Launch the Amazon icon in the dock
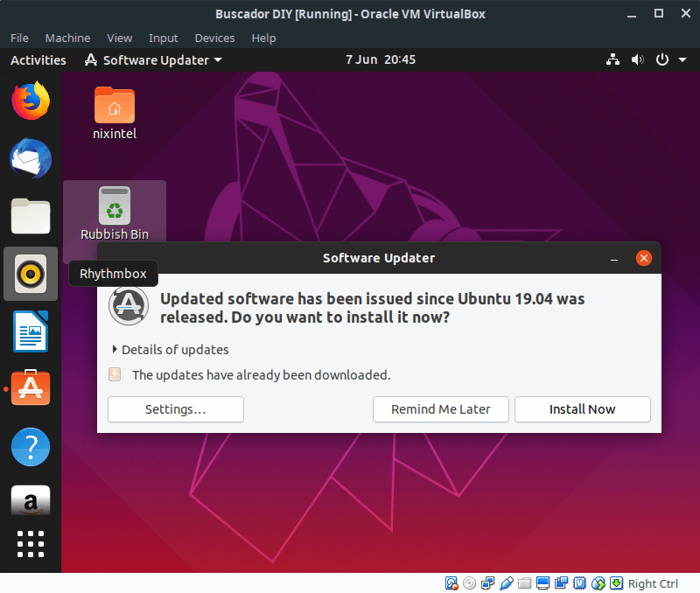700x593 pixels. (x=31, y=500)
